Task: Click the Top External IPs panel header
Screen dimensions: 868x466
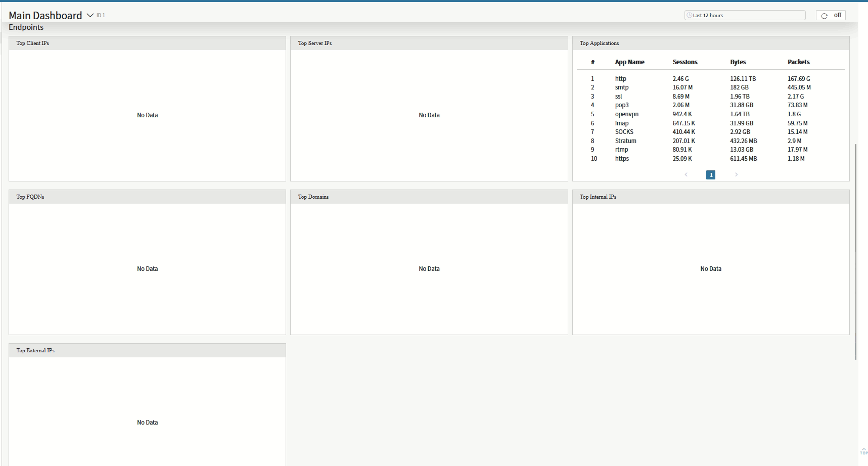Action: click(35, 351)
